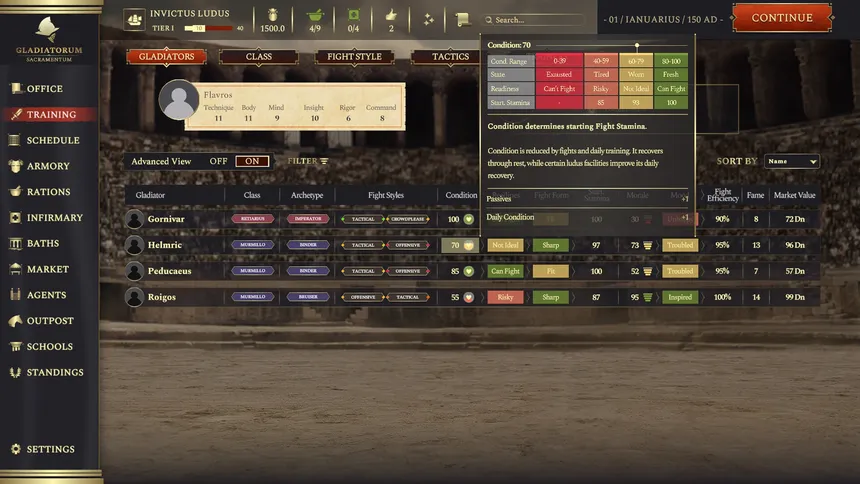
Task: Select gladiator Peducaeus
Action: coord(169,271)
